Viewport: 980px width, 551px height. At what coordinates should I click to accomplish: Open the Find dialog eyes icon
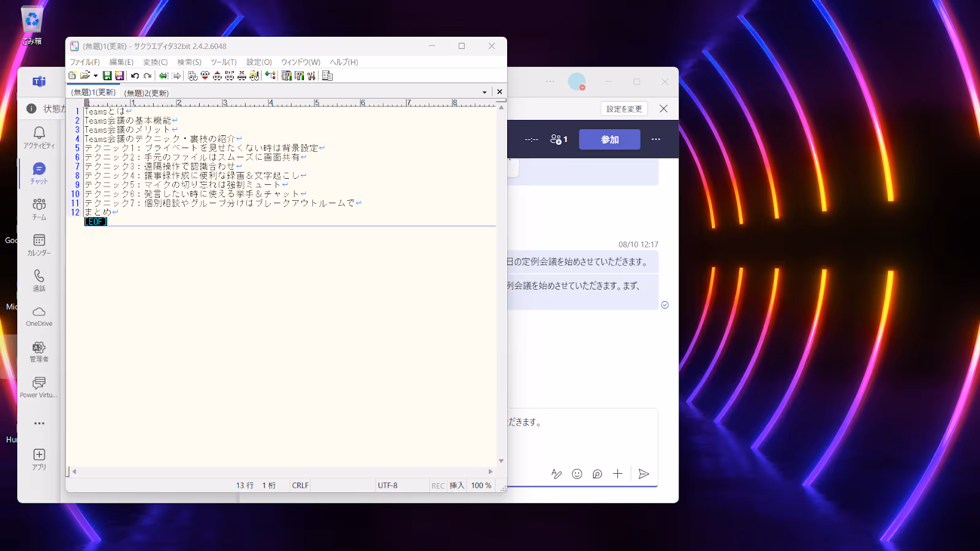click(192, 76)
